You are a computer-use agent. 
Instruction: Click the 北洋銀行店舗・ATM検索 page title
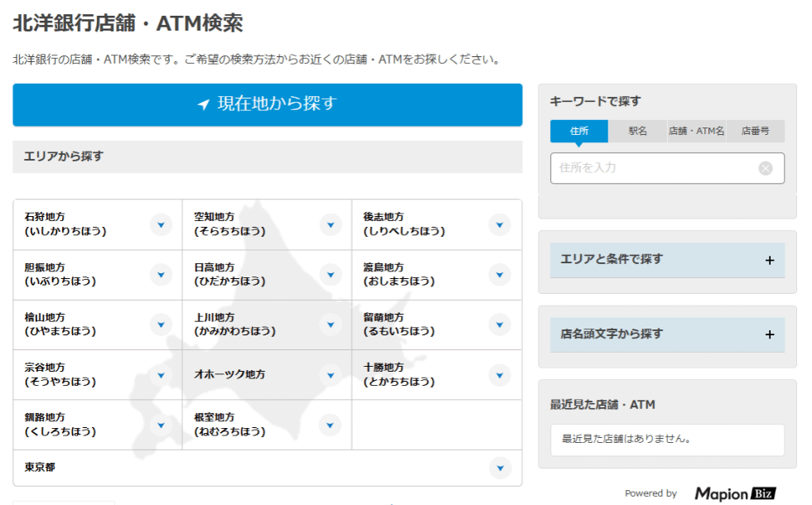pyautogui.click(x=128, y=23)
